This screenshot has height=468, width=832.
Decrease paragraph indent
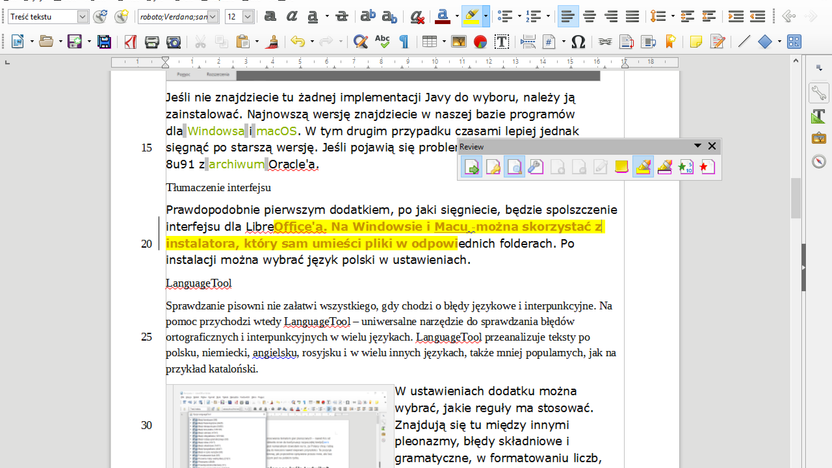(x=757, y=16)
